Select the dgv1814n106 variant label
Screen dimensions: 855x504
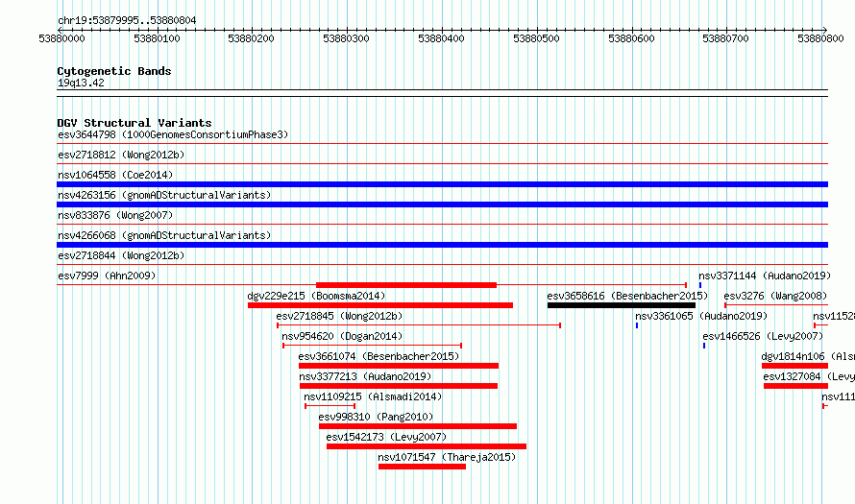click(x=808, y=356)
